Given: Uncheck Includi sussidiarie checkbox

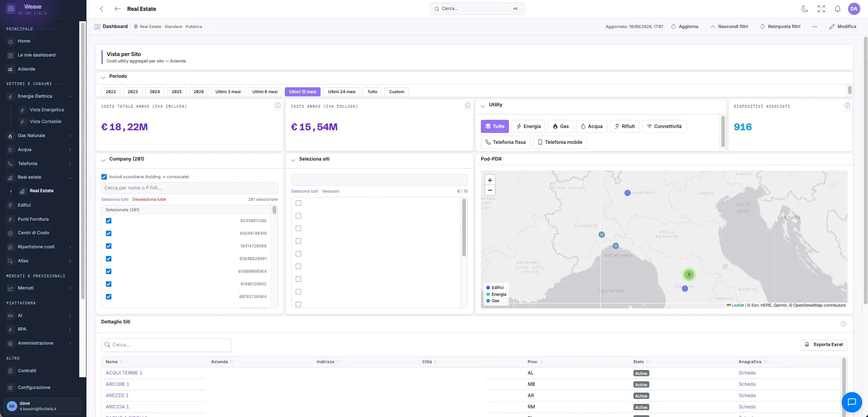Looking at the screenshot, I should (104, 177).
